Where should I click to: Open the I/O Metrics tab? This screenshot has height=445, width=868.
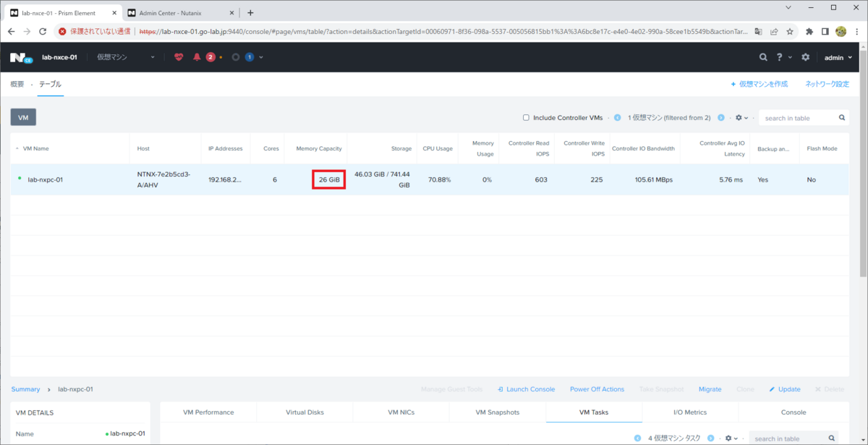tap(691, 412)
